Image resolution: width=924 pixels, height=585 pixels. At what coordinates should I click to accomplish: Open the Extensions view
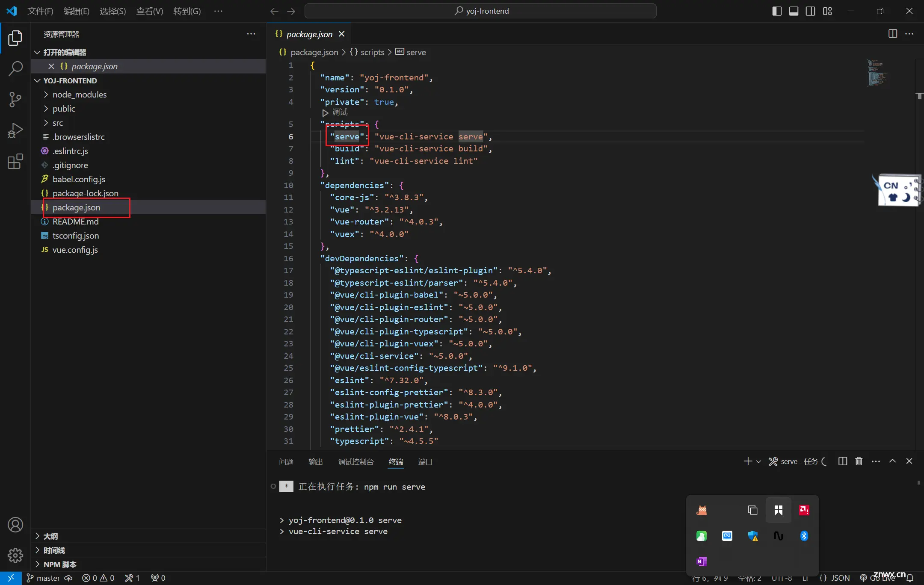[x=15, y=161]
